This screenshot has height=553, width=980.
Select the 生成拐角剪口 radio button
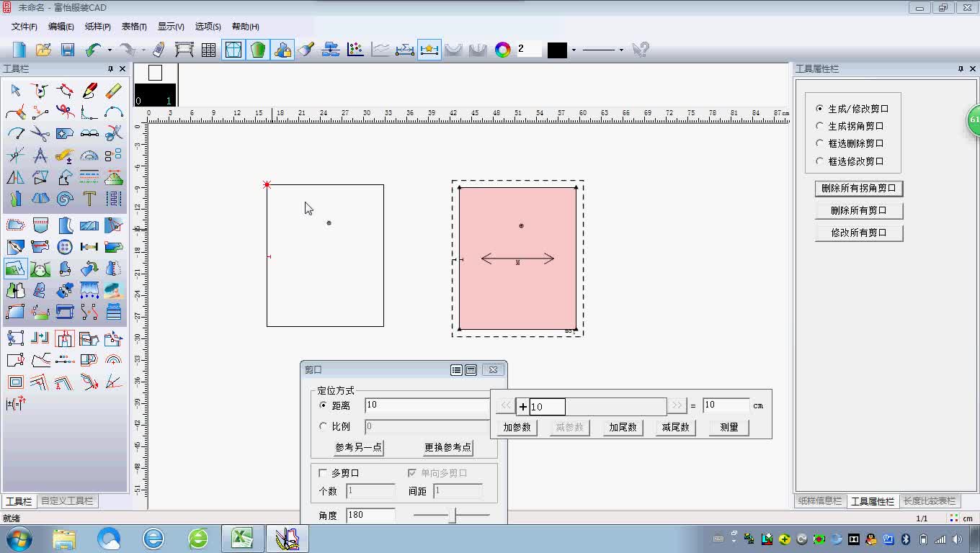click(x=820, y=125)
